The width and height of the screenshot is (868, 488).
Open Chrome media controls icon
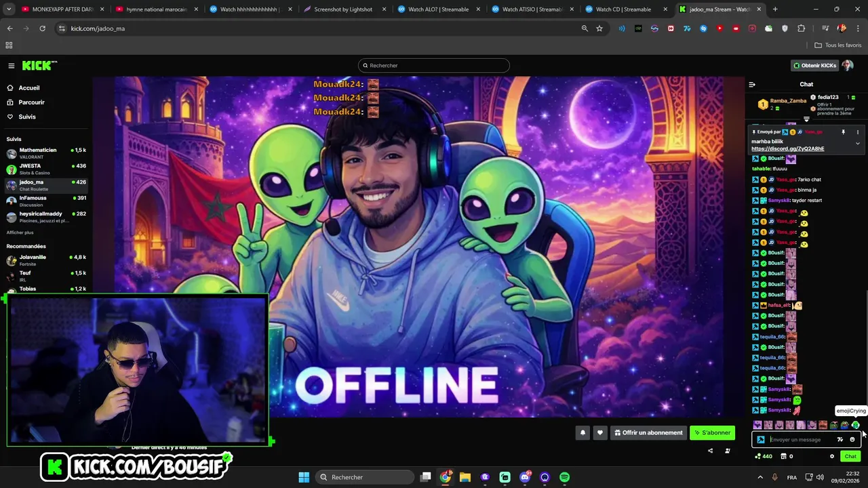pos(825,28)
